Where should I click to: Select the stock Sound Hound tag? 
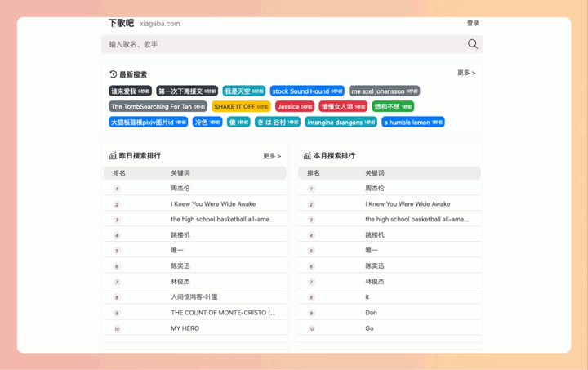point(307,91)
